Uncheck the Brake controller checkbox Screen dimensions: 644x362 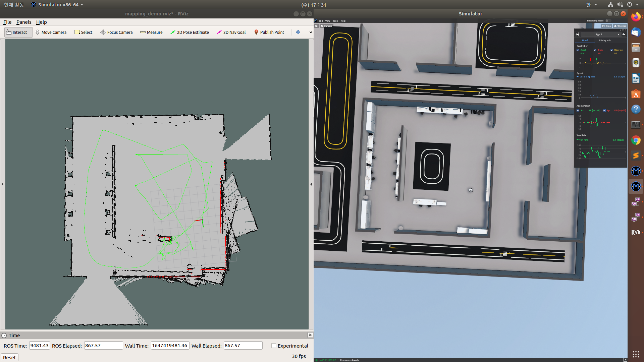click(595, 50)
